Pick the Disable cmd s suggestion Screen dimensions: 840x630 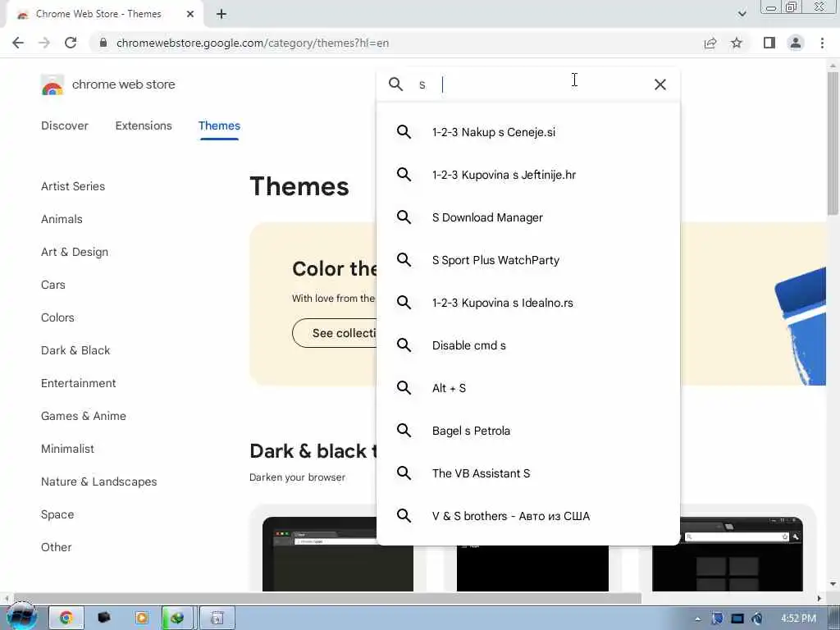pyautogui.click(x=528, y=345)
